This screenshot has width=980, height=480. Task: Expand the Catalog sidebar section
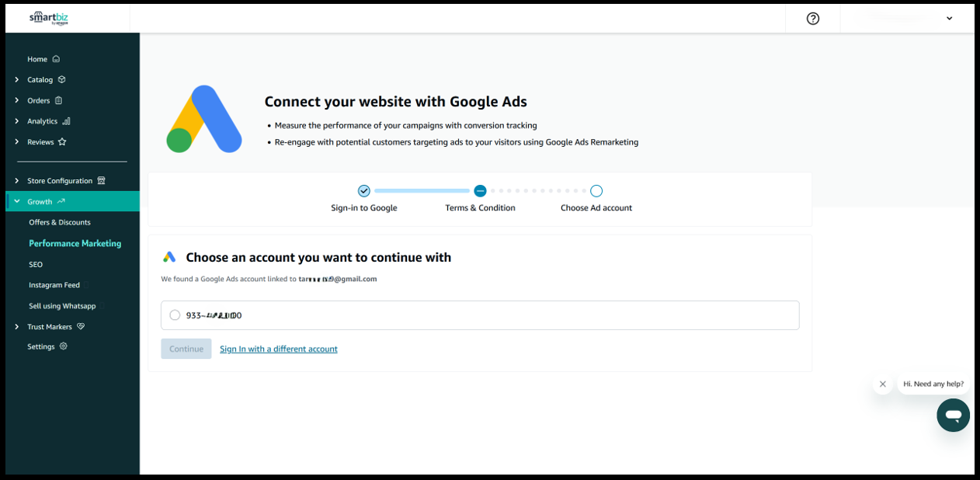pyautogui.click(x=17, y=79)
